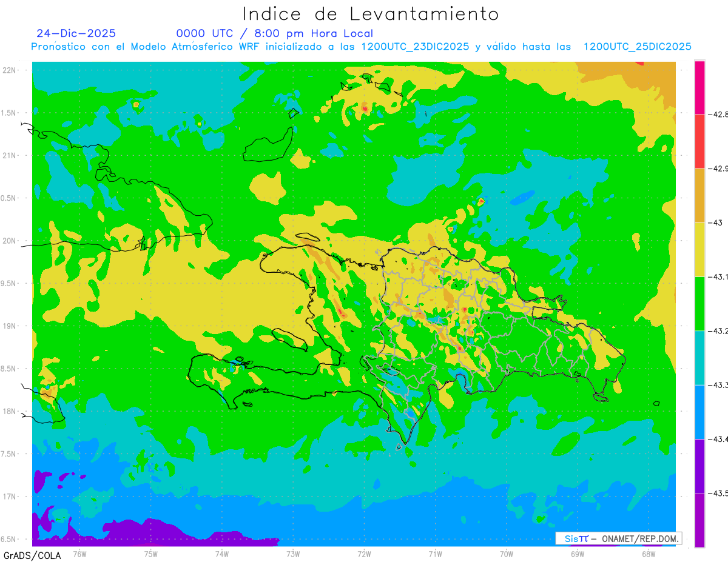Click the '-43.3' scale value
This screenshot has height=562, width=728.
pyautogui.click(x=719, y=385)
